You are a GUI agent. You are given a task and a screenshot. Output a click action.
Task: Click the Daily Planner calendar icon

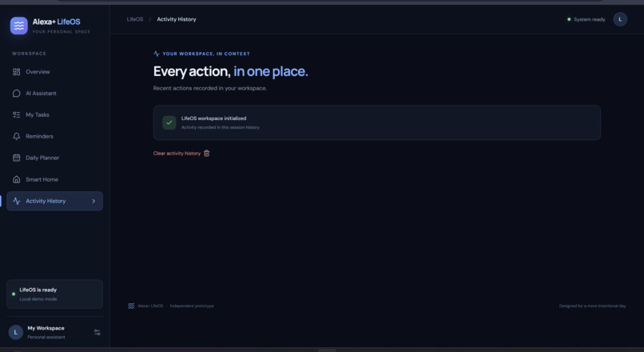tap(17, 158)
